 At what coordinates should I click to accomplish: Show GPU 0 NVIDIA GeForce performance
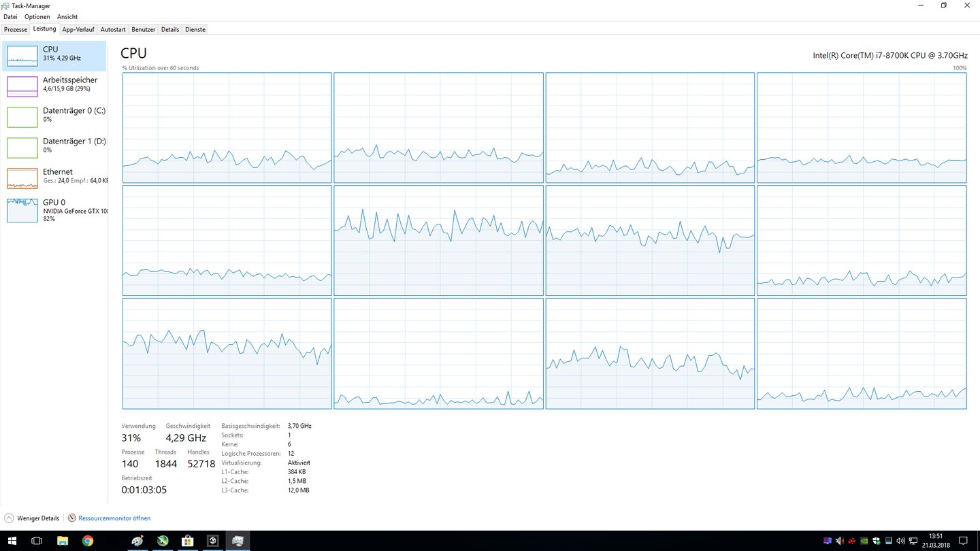(54, 210)
